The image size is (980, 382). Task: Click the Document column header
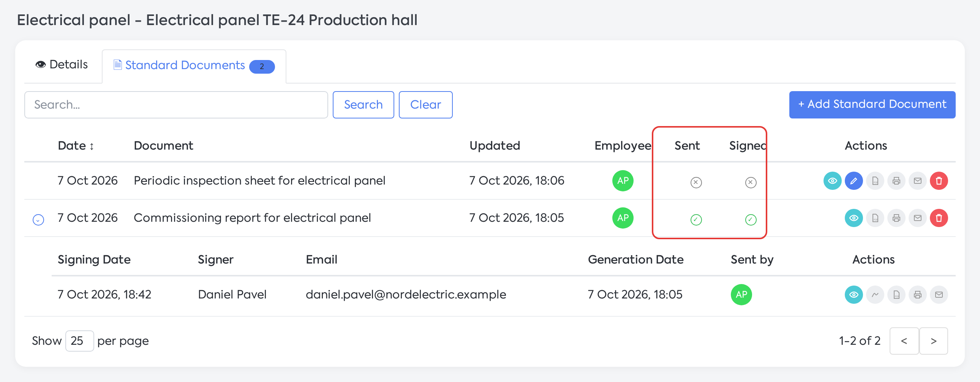(163, 146)
